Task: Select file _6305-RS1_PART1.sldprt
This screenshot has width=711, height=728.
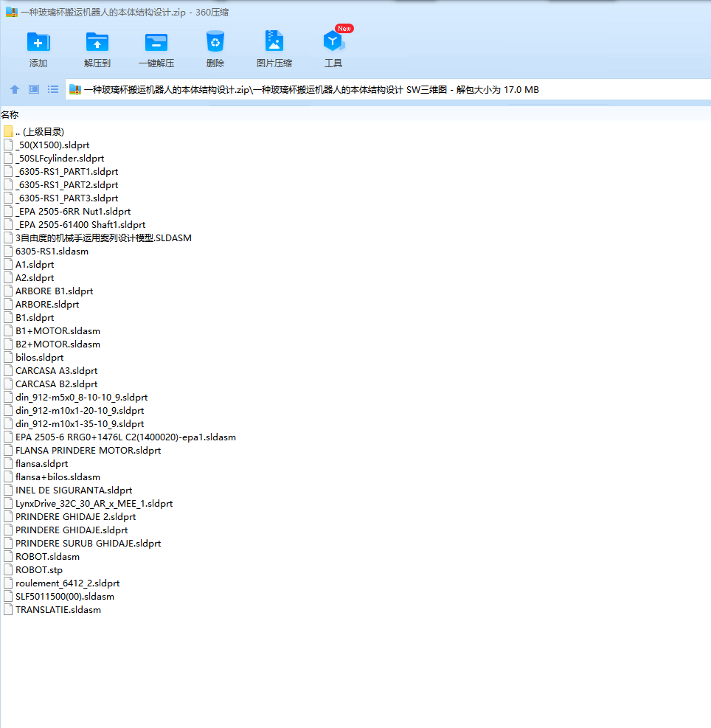Action: [x=66, y=172]
